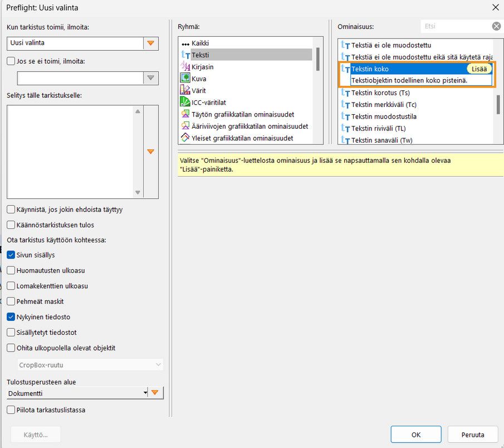
Task: Confirm dialog with OK button
Action: point(416,435)
